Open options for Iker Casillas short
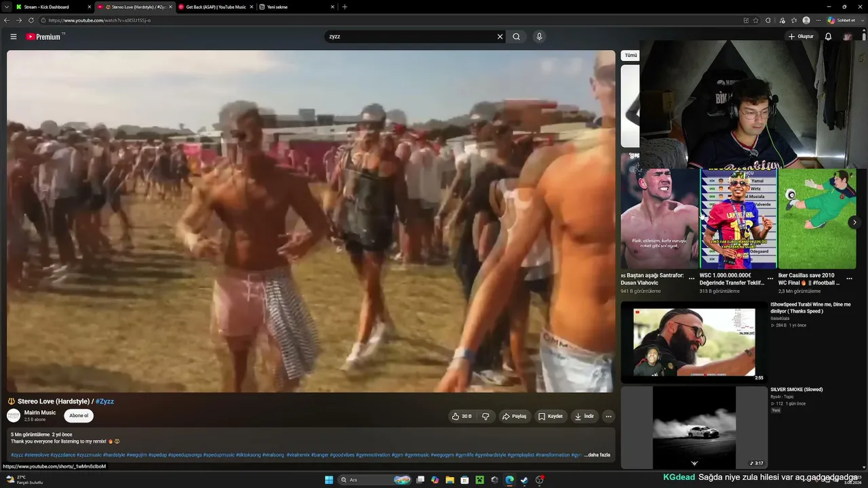This screenshot has height=488, width=868. (x=849, y=279)
